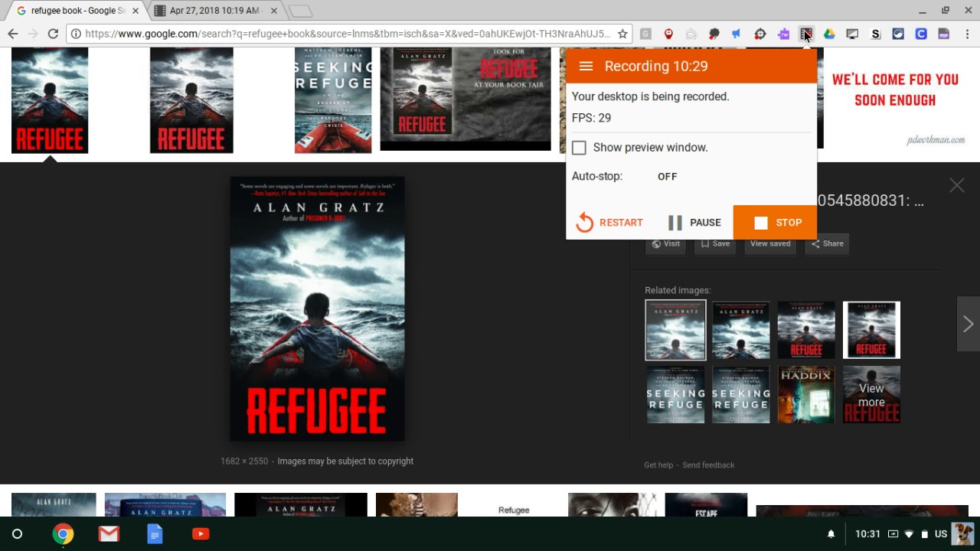Viewport: 980px width, 551px height.
Task: Open the recorder hamburger menu
Action: 586,67
